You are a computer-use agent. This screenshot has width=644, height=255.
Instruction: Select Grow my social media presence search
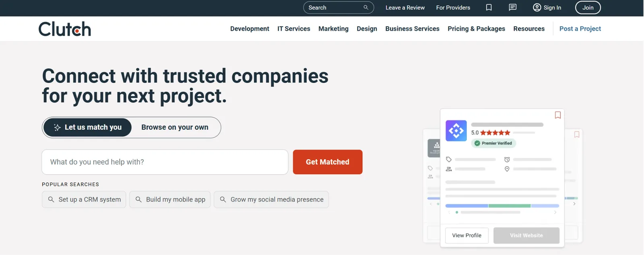point(271,199)
